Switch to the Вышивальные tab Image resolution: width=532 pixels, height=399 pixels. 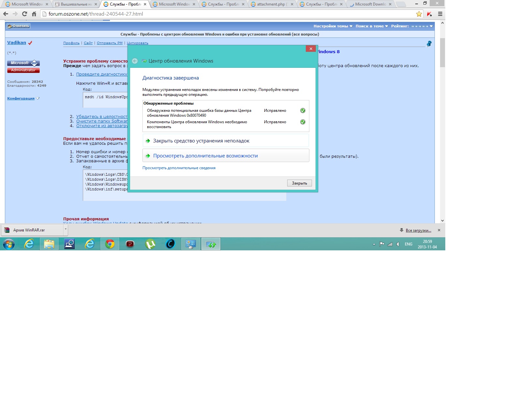point(76,4)
